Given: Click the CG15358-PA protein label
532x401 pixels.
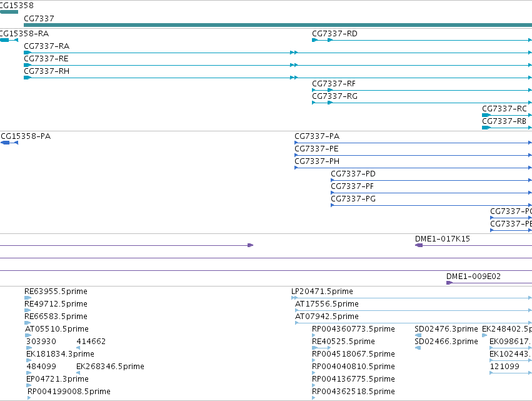Looking at the screenshot, I should (x=26, y=136).
